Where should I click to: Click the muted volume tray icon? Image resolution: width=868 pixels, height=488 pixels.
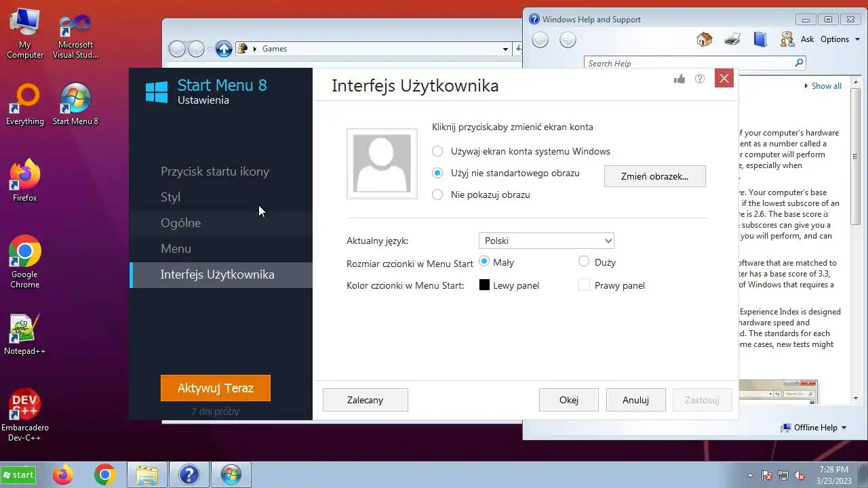800,475
